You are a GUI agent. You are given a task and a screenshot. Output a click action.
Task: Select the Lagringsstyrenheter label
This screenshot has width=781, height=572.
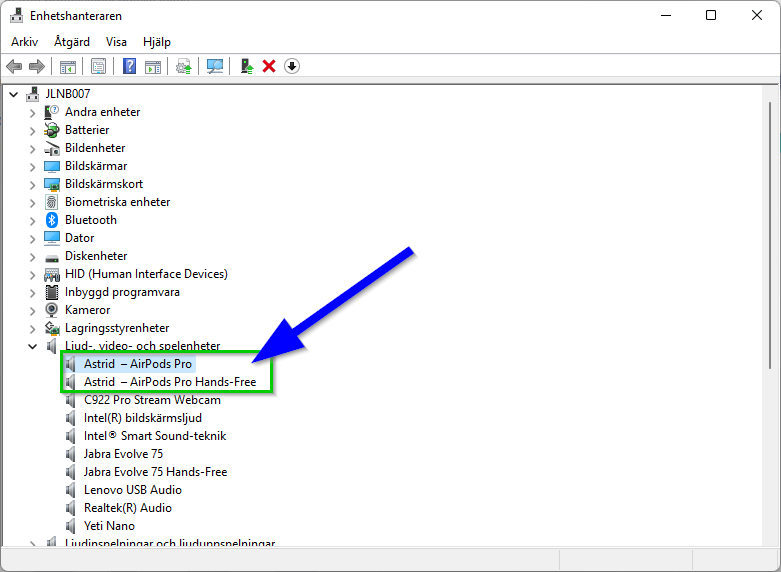coord(117,328)
